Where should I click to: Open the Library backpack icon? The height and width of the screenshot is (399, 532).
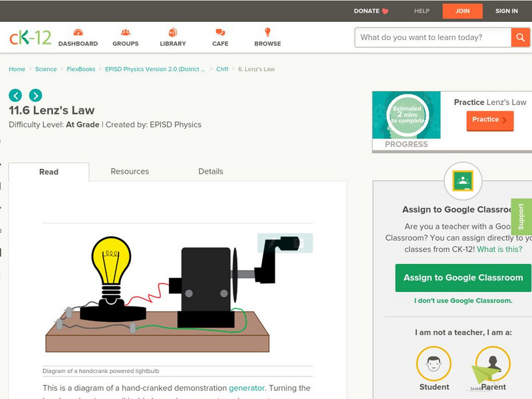pyautogui.click(x=173, y=32)
